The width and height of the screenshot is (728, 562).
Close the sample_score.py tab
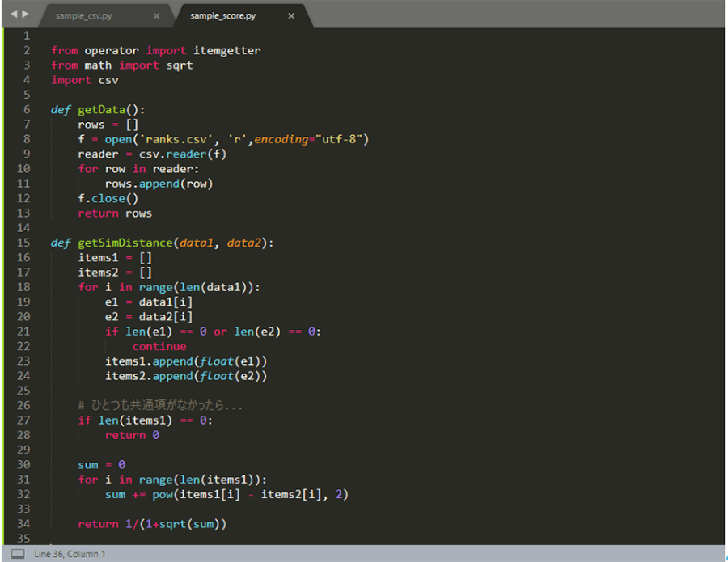pos(291,16)
